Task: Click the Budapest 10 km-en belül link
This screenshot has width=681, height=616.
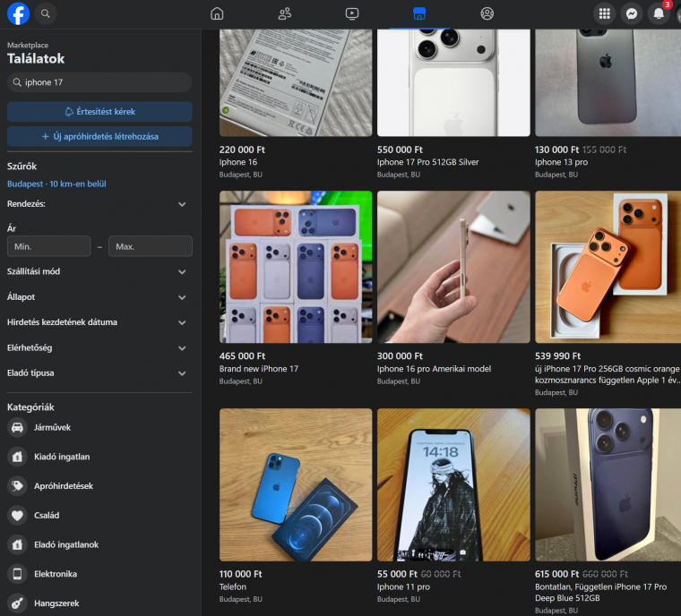Action: (x=56, y=184)
